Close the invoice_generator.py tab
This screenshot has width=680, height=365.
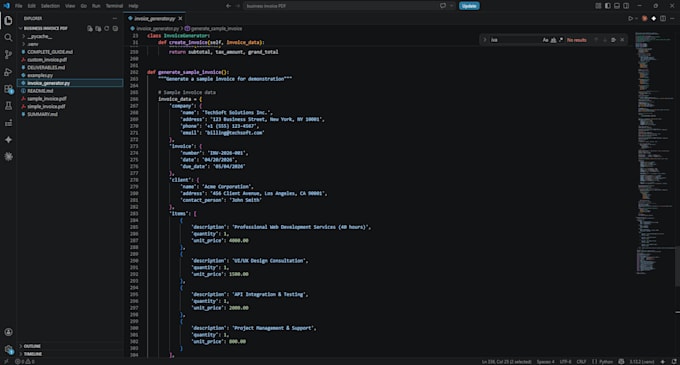pyautogui.click(x=180, y=19)
